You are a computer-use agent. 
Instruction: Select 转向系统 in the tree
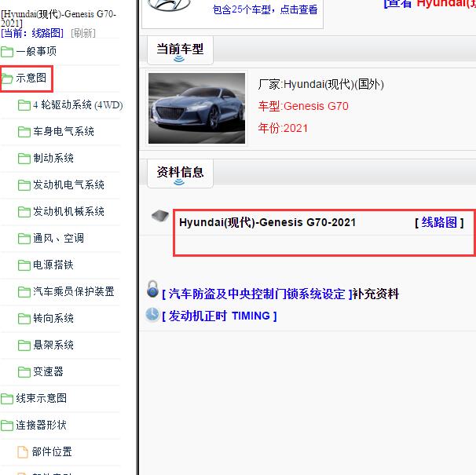53,319
